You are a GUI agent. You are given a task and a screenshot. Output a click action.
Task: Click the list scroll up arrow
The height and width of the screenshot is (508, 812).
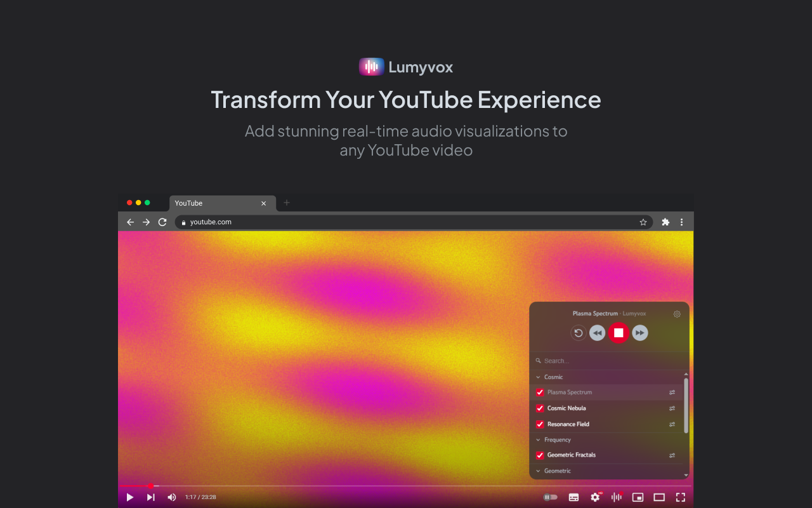click(x=686, y=374)
